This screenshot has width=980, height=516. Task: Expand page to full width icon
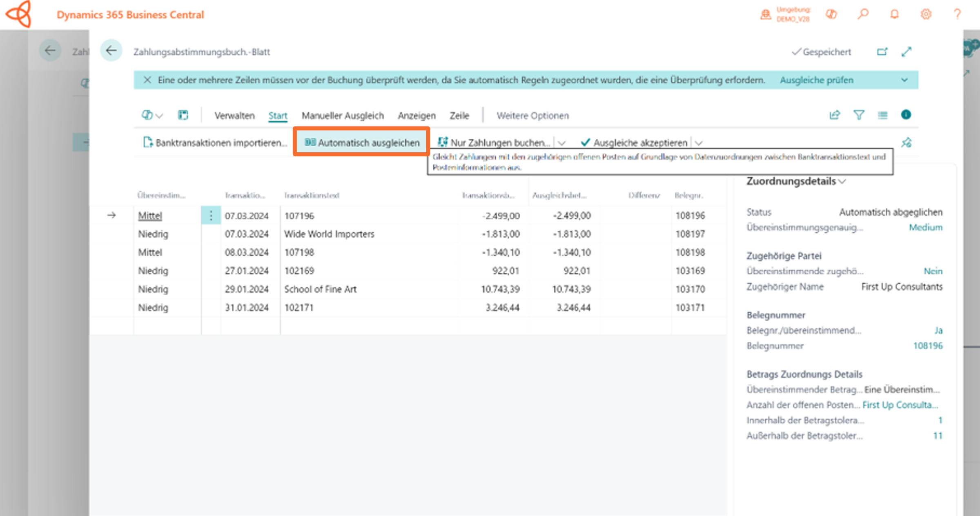coord(906,52)
